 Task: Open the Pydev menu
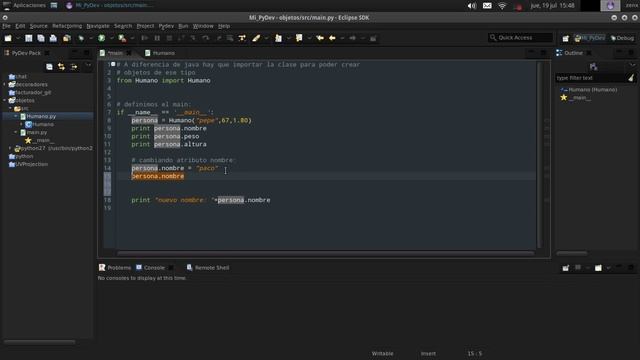pos(166,26)
